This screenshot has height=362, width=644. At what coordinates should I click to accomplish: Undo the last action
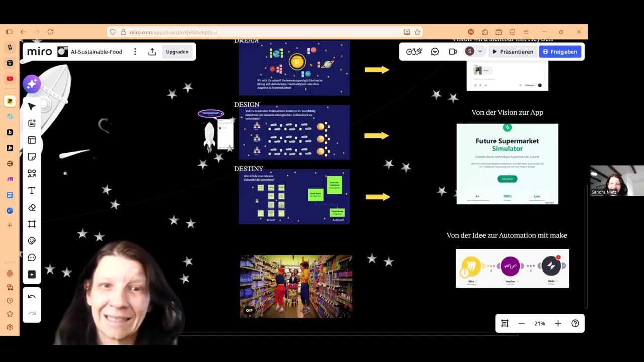coord(32,297)
